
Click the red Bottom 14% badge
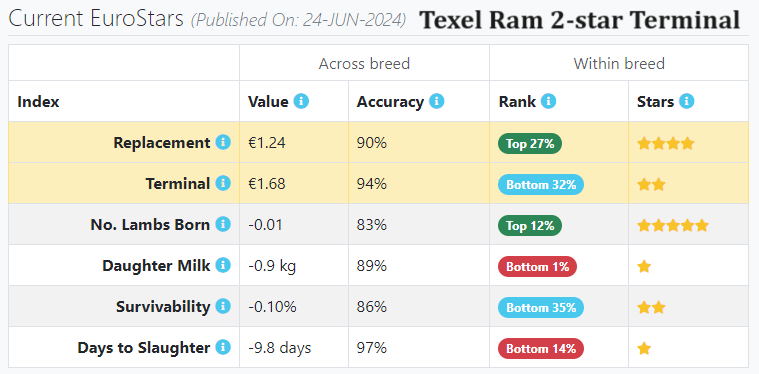541,349
